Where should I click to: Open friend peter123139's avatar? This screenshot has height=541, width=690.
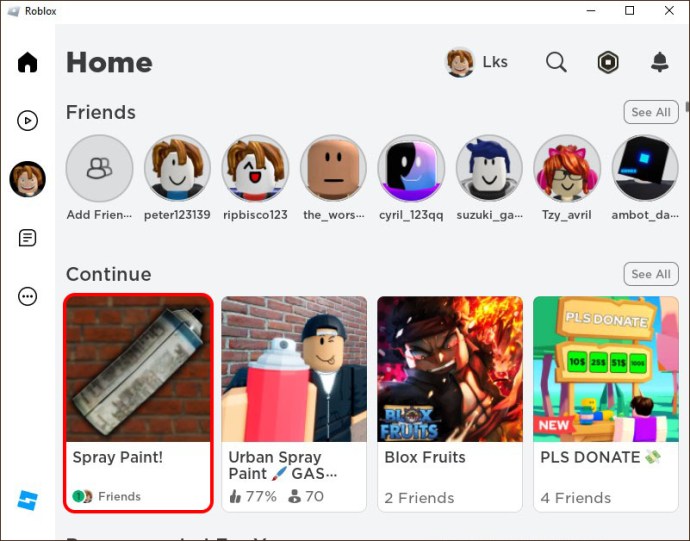pyautogui.click(x=177, y=168)
